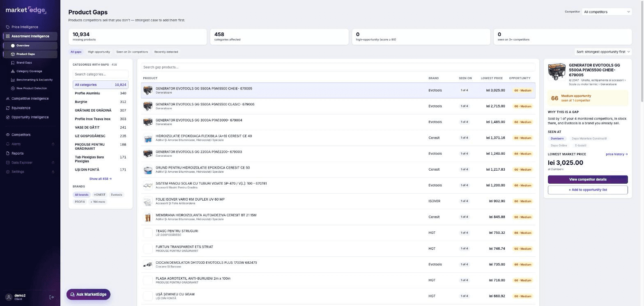Toggle the Evotools brand chip
Screen dimensions: 644x306
tap(117, 195)
